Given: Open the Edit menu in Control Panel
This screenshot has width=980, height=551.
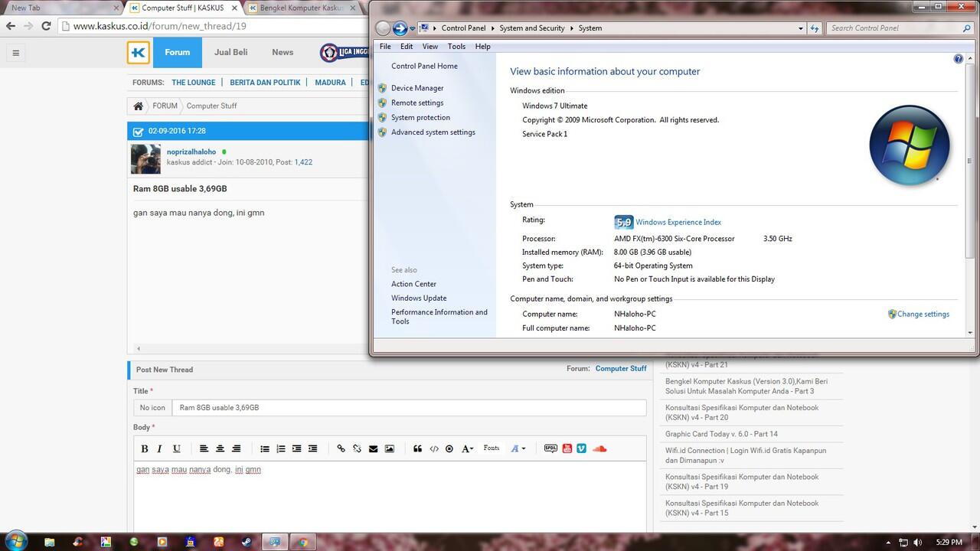Looking at the screenshot, I should click(x=407, y=47).
